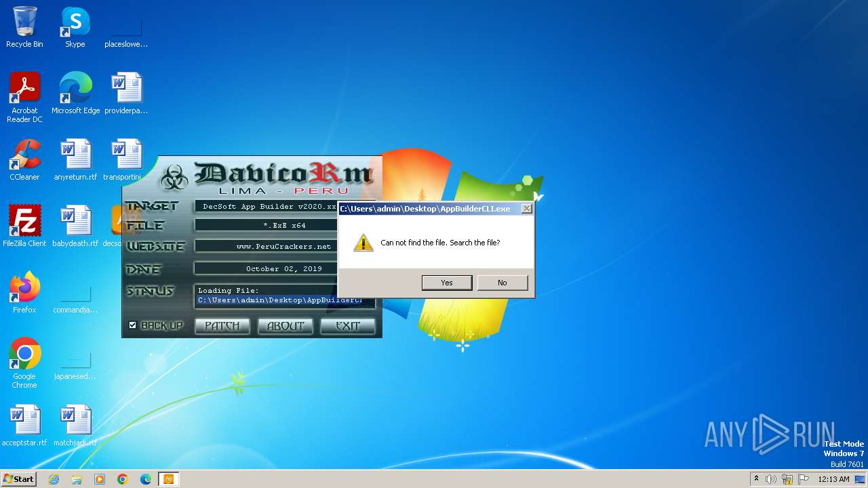
Task: Click No in the file dialog
Action: [x=502, y=283]
